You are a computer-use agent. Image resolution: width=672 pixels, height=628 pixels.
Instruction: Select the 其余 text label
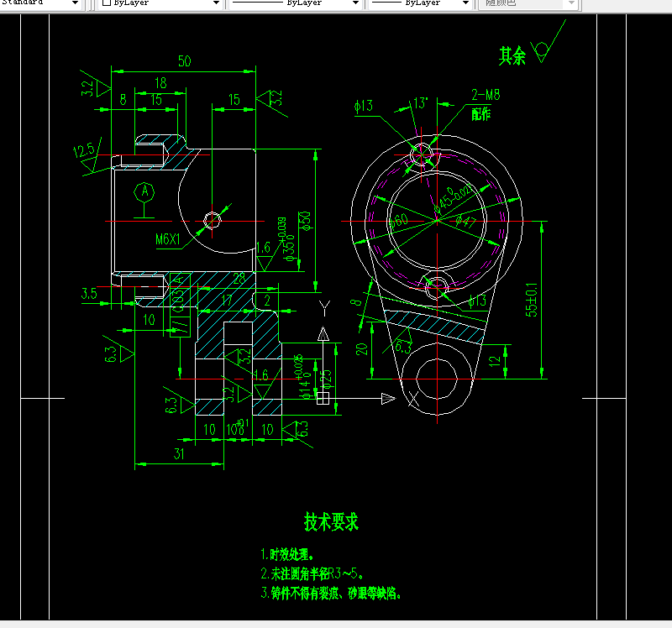(512, 55)
